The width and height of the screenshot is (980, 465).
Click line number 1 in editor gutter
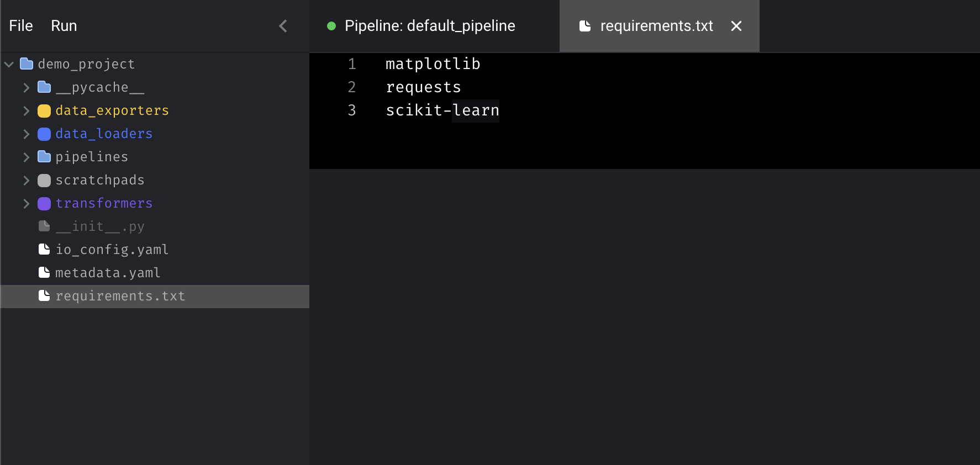pyautogui.click(x=352, y=64)
